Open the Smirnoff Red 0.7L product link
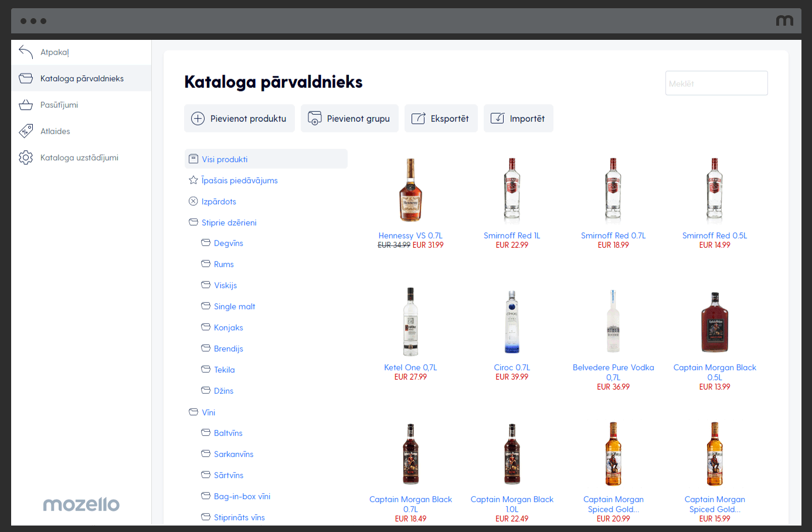Viewport: 812px width, 532px height. coord(613,236)
